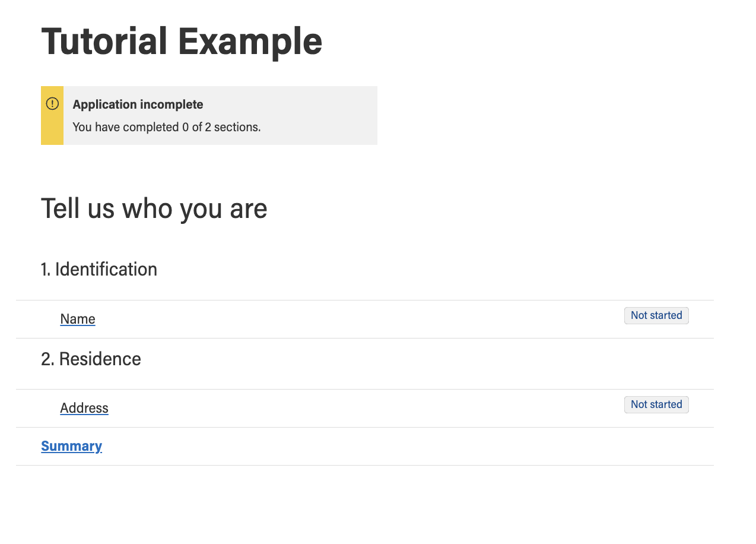Click the Not started badge beside Name

[x=656, y=315]
